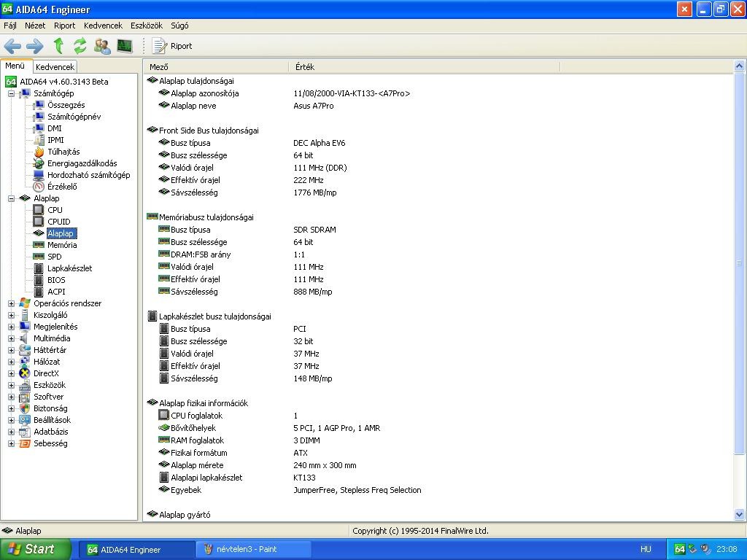Refresh the page with green arrows icon
The height and width of the screenshot is (560, 747).
[80, 46]
